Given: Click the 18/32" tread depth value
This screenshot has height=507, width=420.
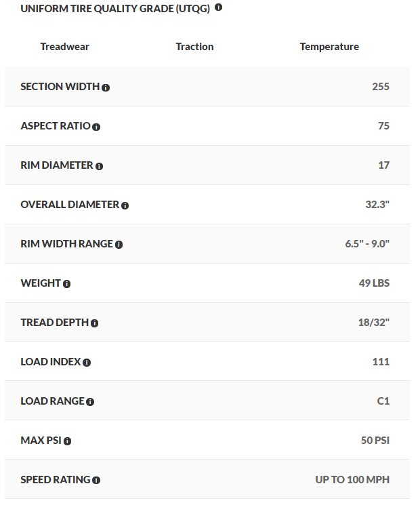Looking at the screenshot, I should (x=374, y=323).
